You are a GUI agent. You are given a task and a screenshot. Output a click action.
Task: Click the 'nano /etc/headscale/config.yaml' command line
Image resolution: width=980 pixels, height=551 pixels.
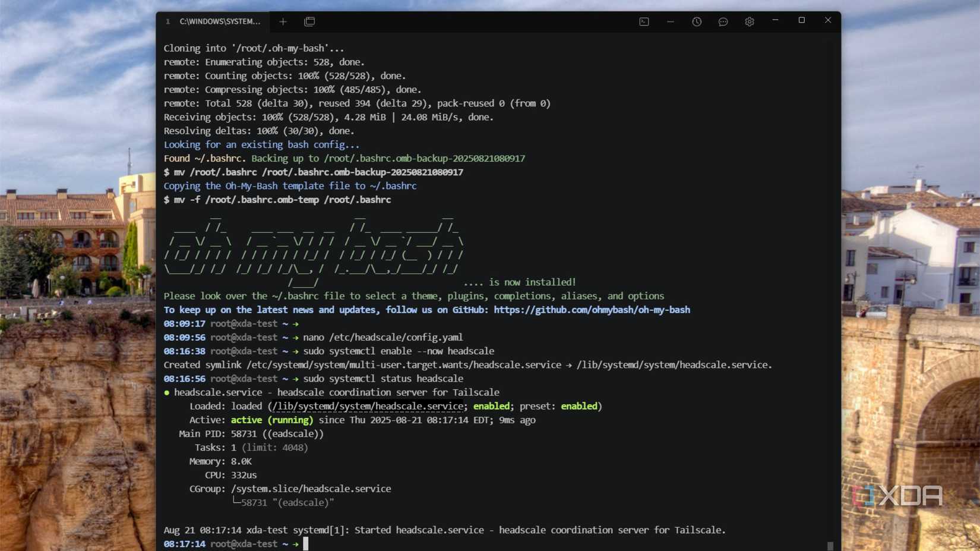(382, 337)
